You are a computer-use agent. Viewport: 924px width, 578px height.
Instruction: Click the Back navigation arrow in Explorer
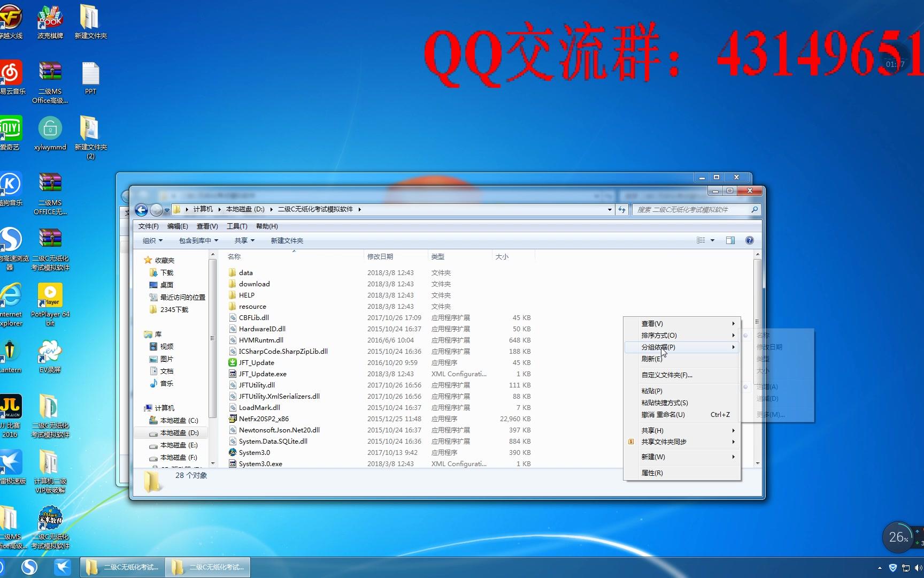141,210
